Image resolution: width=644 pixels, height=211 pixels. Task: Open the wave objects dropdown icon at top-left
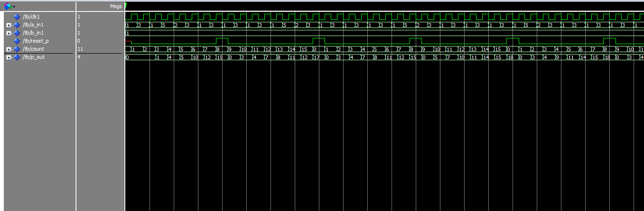pos(9,6)
